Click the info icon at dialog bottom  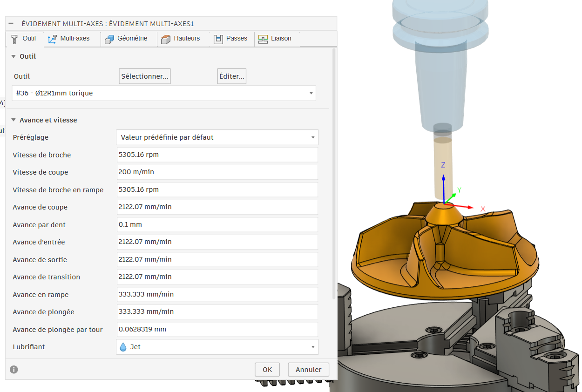[x=14, y=370]
